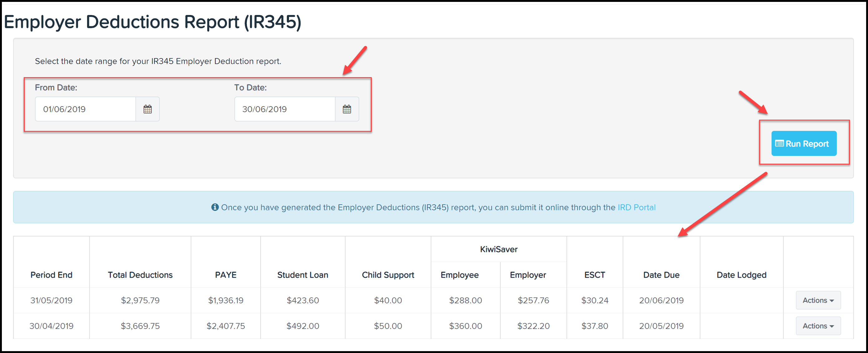The image size is (868, 353).
Task: Open the To Date calendar picker icon
Action: (x=347, y=109)
